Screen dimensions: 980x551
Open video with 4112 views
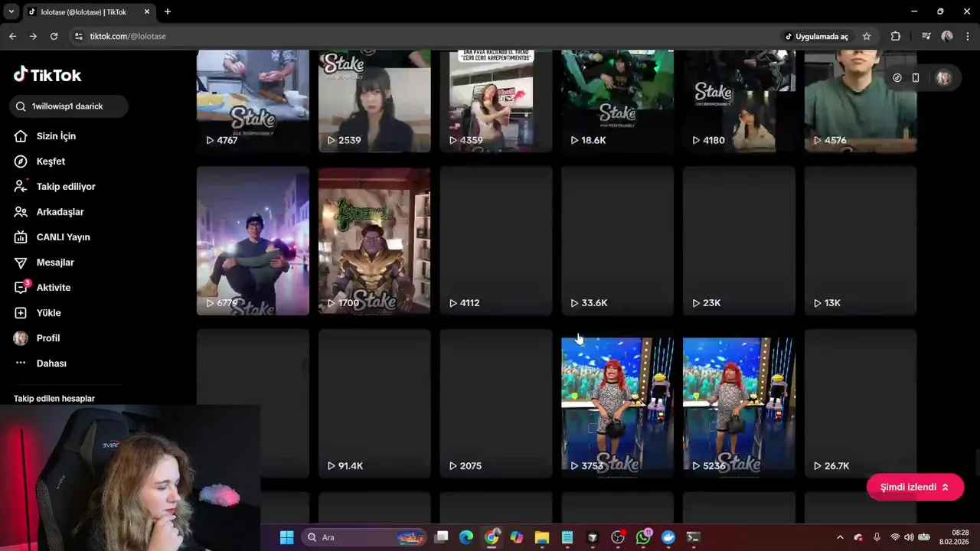[x=496, y=241]
